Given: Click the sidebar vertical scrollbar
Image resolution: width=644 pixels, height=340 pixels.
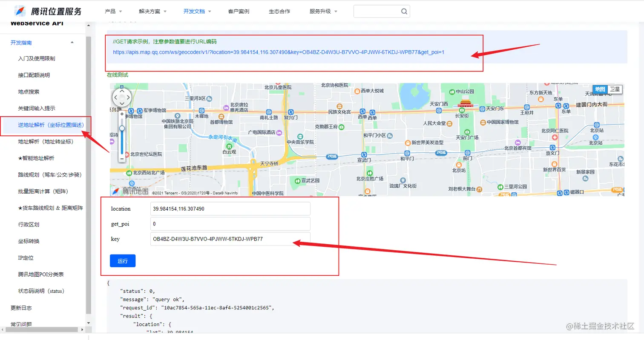Looking at the screenshot, I should 88,174.
